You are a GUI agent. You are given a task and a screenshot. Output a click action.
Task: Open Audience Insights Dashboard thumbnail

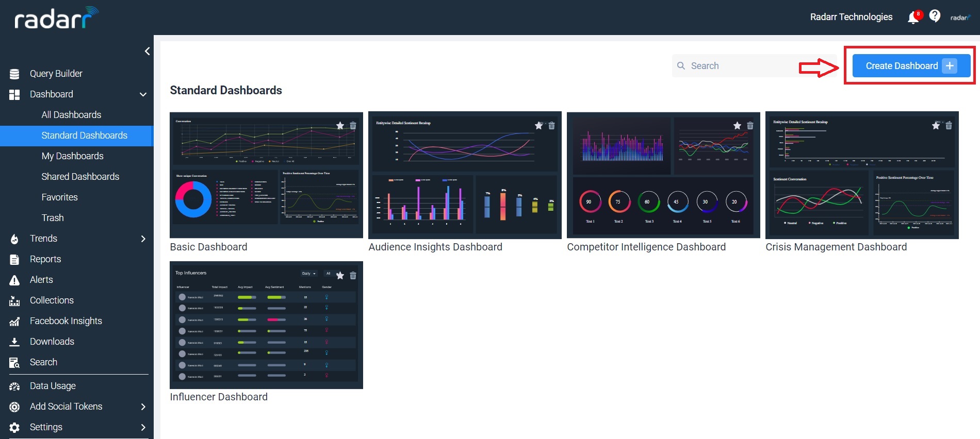[x=465, y=175]
